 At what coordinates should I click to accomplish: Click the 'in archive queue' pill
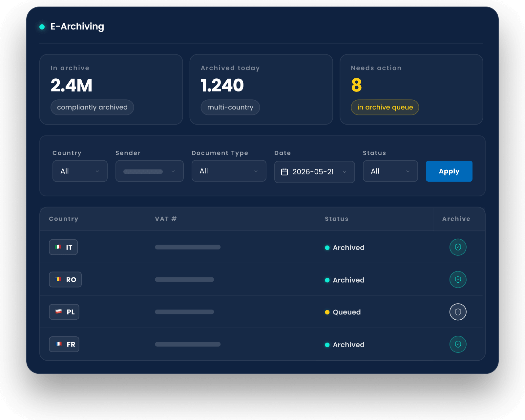click(x=385, y=107)
